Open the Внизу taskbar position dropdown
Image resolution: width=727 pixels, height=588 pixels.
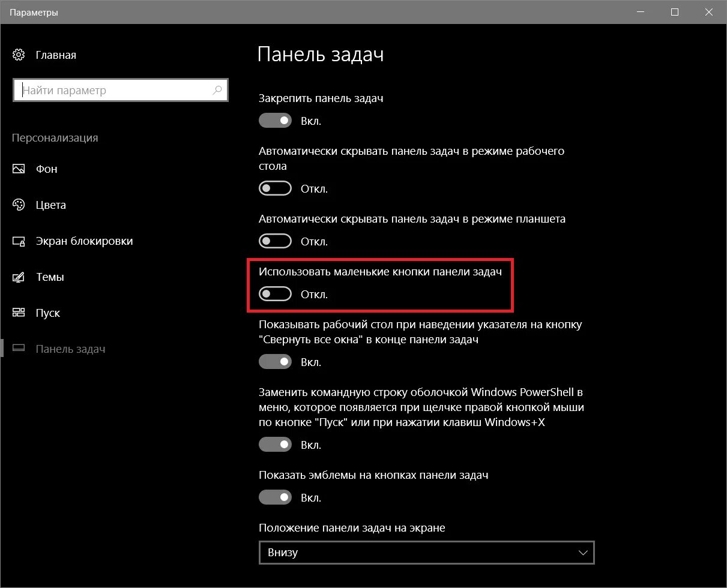click(x=427, y=553)
